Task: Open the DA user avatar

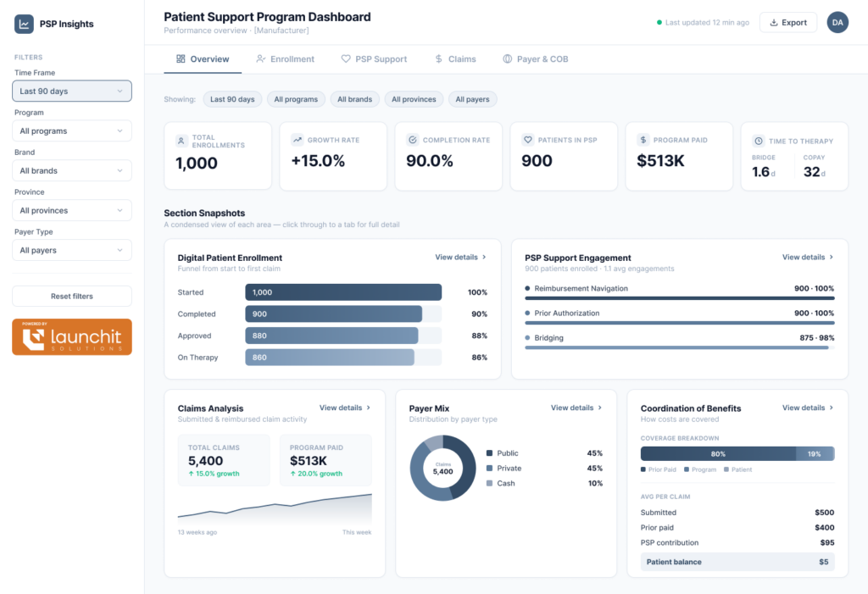Action: [837, 23]
